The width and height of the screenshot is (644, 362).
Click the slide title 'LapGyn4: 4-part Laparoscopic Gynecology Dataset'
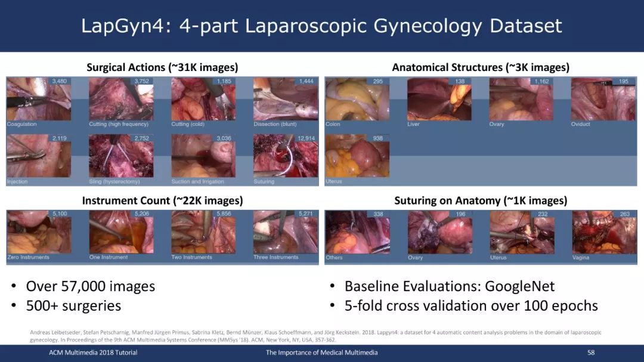click(321, 26)
